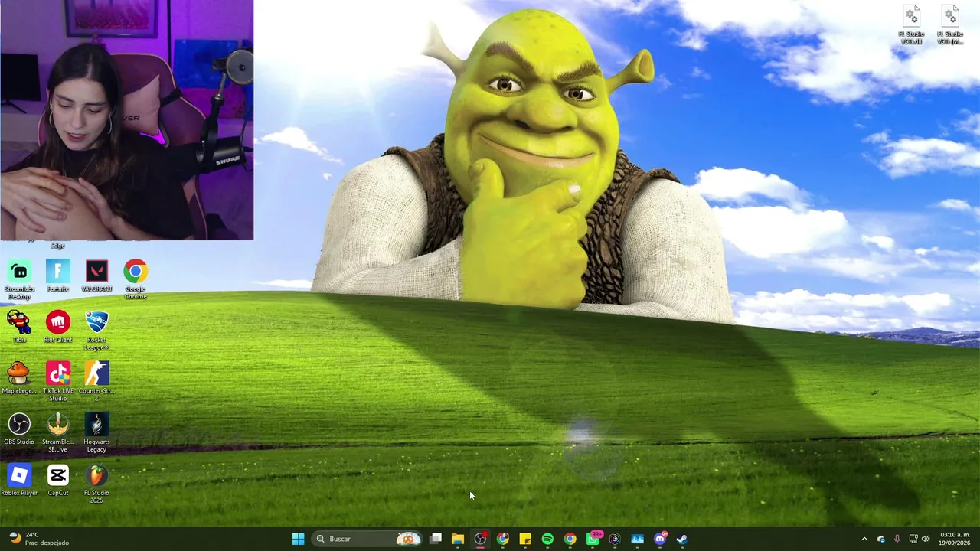Open Spotify from the taskbar
This screenshot has height=551, width=980.
[547, 539]
